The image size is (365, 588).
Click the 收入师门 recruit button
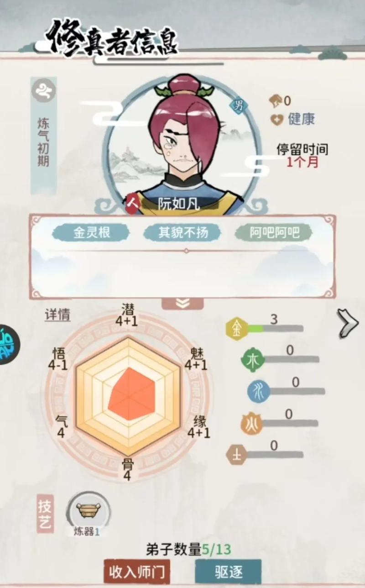[137, 572]
